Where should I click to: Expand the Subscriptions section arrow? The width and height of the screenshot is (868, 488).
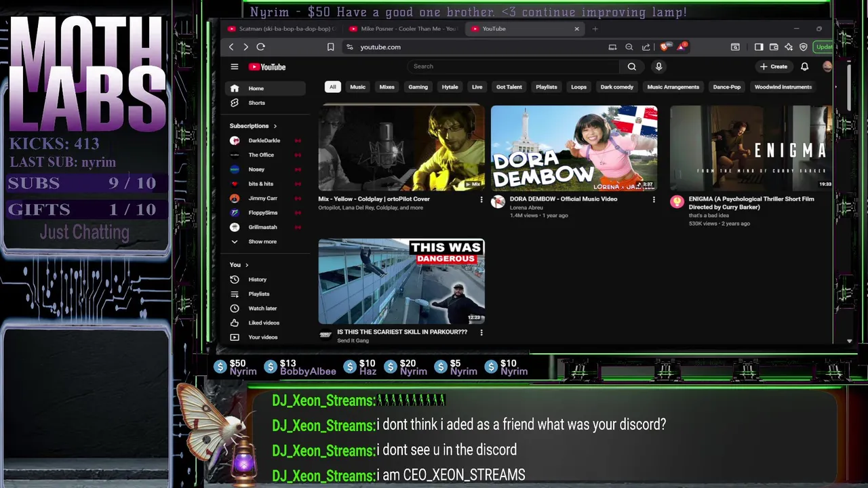[275, 126]
